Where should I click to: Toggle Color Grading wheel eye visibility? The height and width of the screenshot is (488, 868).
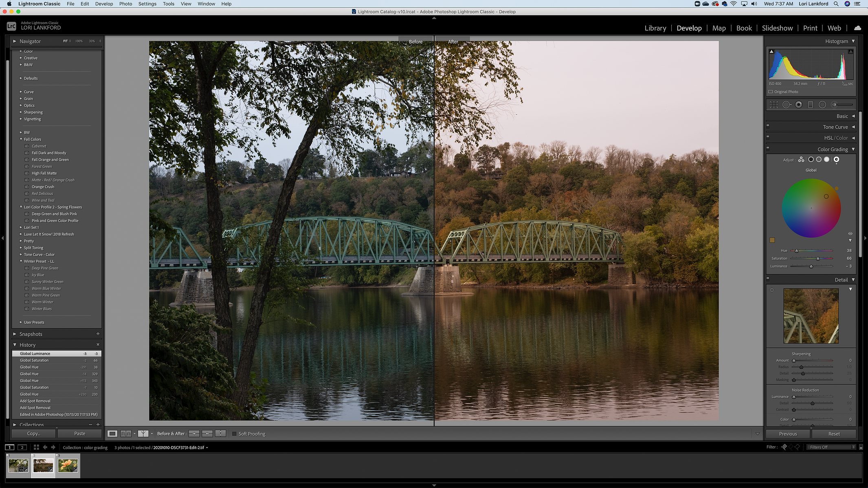[850, 234]
